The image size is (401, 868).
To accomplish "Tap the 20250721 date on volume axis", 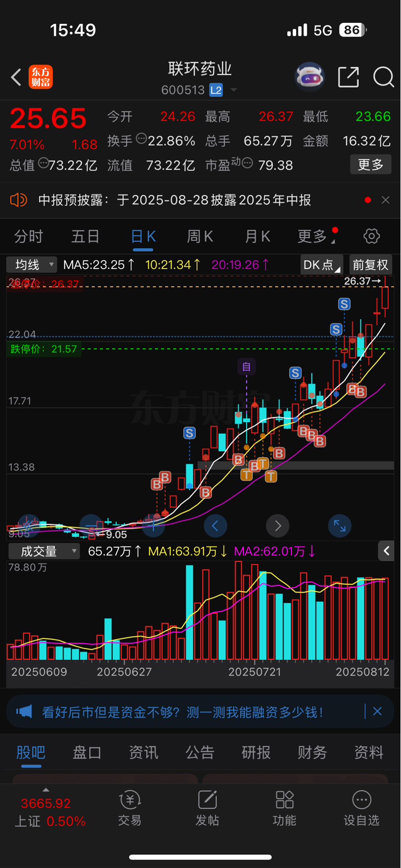I will pos(255,671).
